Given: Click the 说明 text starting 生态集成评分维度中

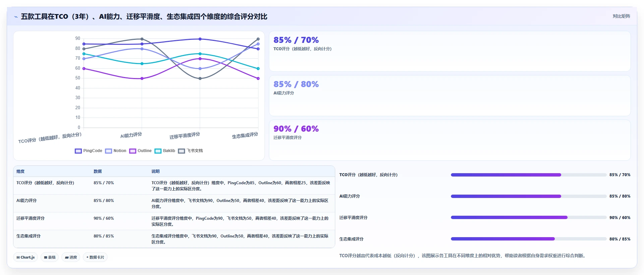Looking at the screenshot, I should (x=240, y=239).
